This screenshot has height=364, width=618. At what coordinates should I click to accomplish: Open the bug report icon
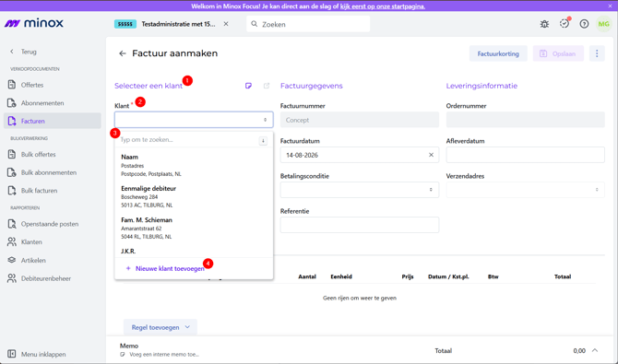[544, 24]
